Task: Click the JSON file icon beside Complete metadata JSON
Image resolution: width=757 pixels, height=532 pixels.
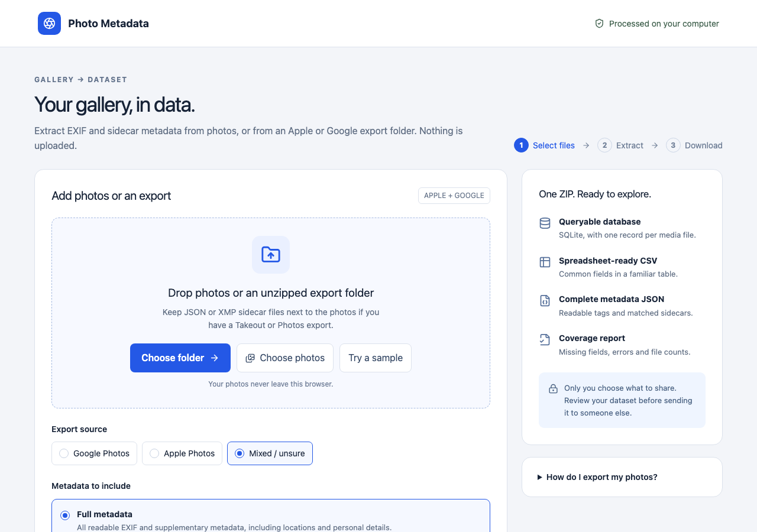Action: (545, 300)
